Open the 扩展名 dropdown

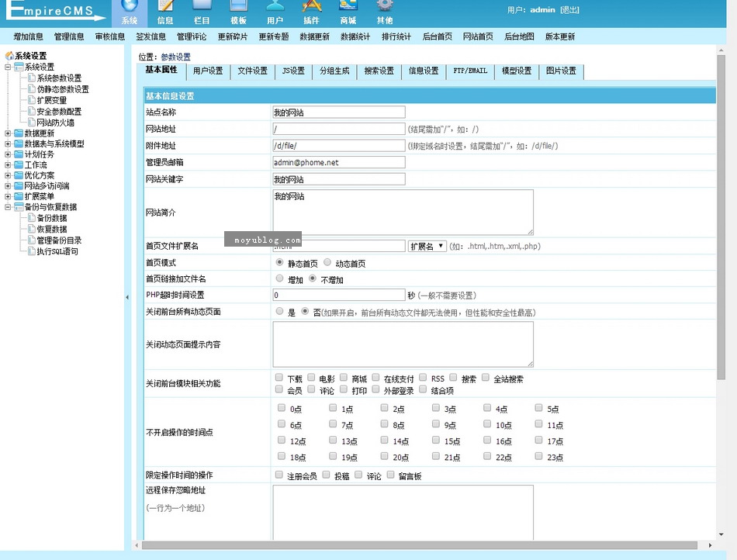click(x=427, y=246)
